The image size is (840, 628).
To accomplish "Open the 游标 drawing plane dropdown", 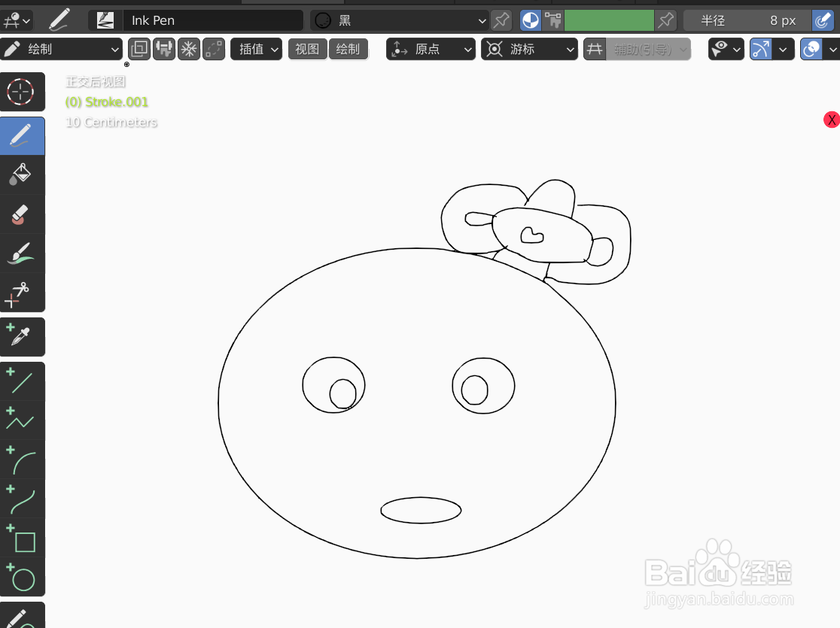I will 529,49.
